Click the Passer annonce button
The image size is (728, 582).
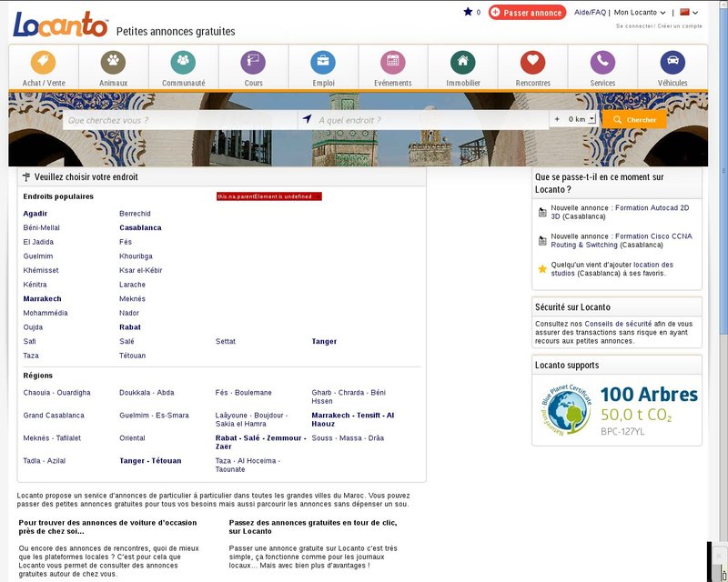(528, 13)
